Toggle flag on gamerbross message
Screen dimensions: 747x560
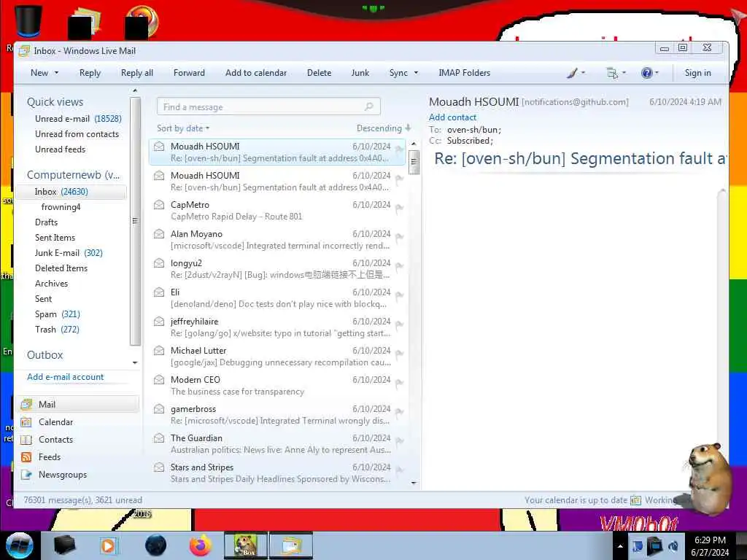click(399, 412)
